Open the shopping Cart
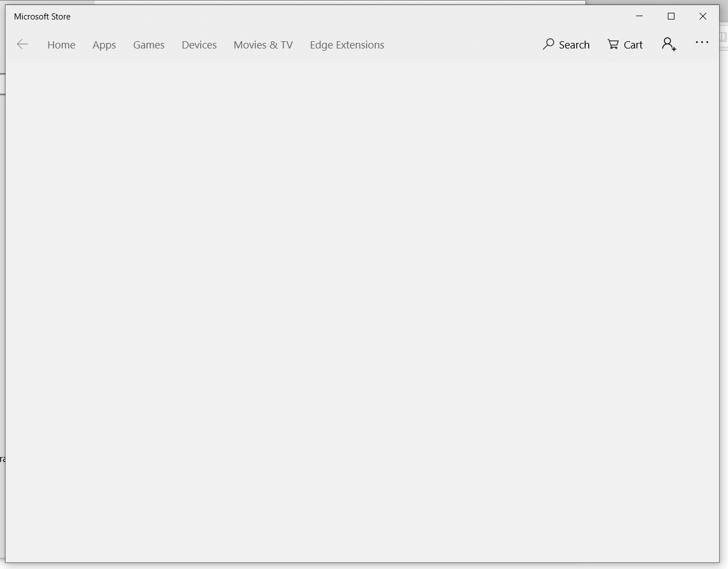Viewport: 728px width, 569px height. 625,45
